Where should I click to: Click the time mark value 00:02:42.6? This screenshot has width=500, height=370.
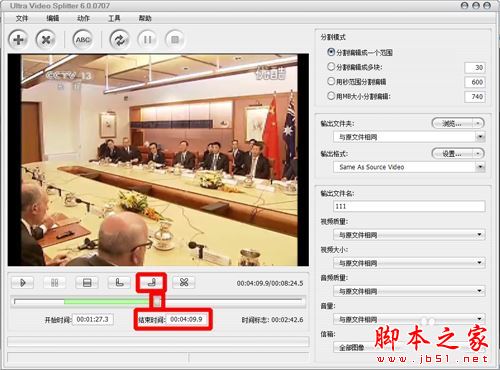pyautogui.click(x=287, y=320)
